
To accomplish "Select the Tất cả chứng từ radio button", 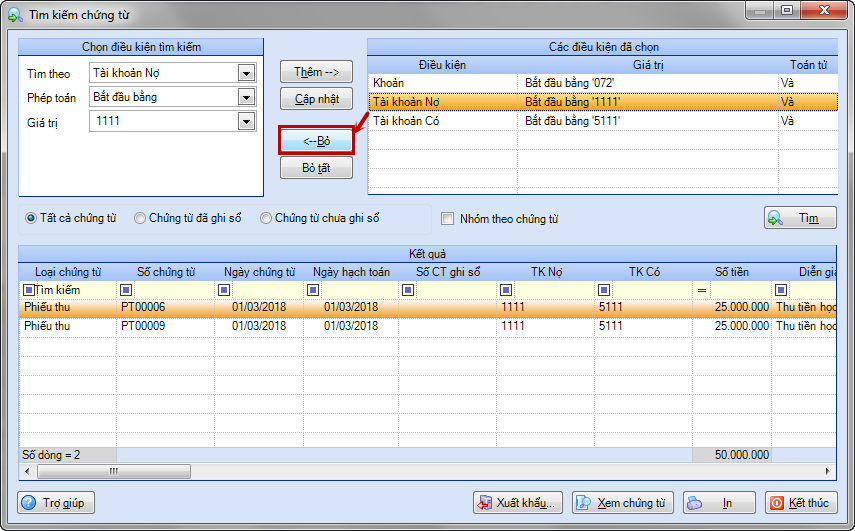I will 32,218.
